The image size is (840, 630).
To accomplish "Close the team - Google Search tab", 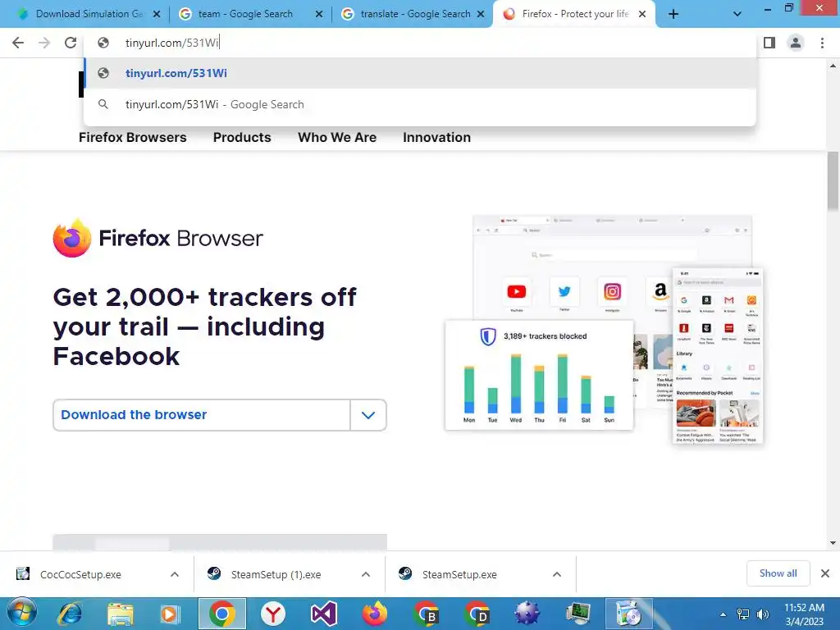I will [x=319, y=15].
